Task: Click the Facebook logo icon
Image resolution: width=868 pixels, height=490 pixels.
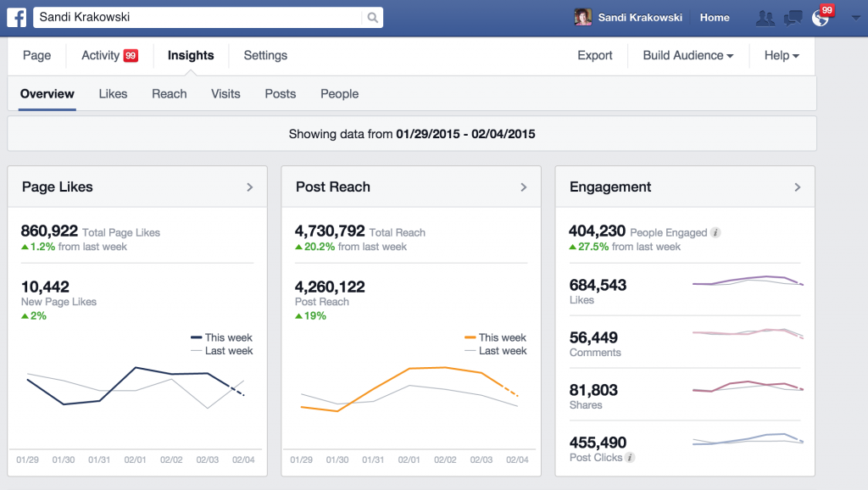Action: click(17, 17)
